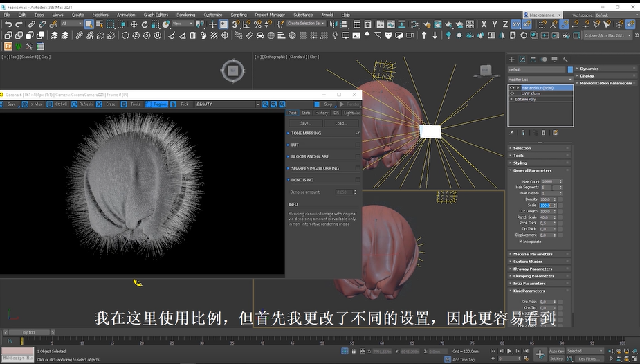This screenshot has width=640, height=364.
Task: Open the Create Selection Set dropdown
Action: coord(306,24)
